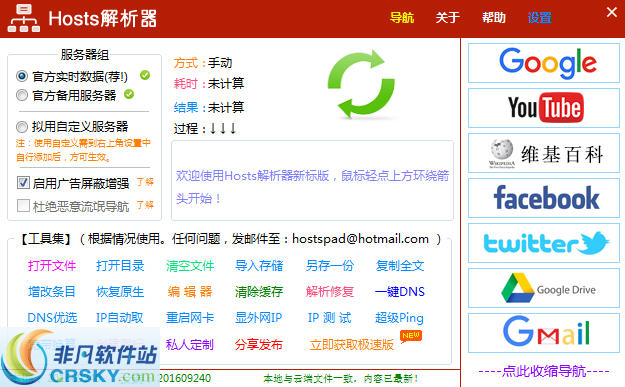625x387 pixels.
Task: Uncheck 启用广告屏蔽增强 checkbox
Action: coord(23,183)
